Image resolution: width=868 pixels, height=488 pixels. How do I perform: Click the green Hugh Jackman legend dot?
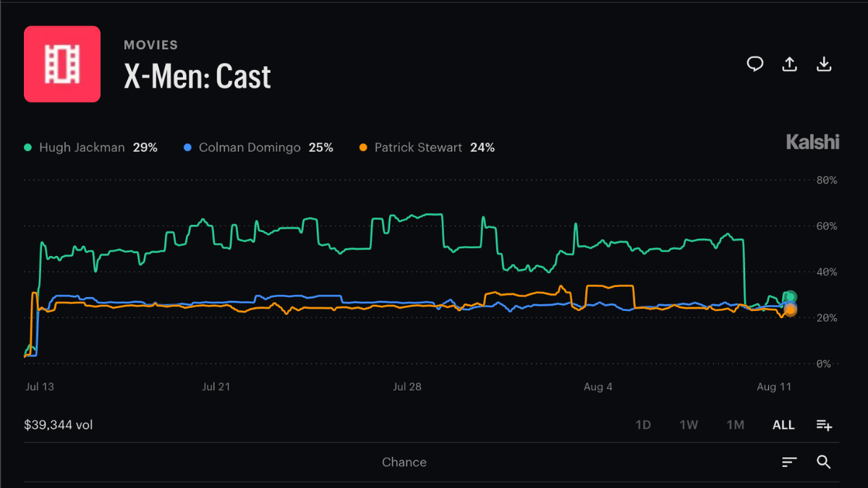tap(28, 147)
